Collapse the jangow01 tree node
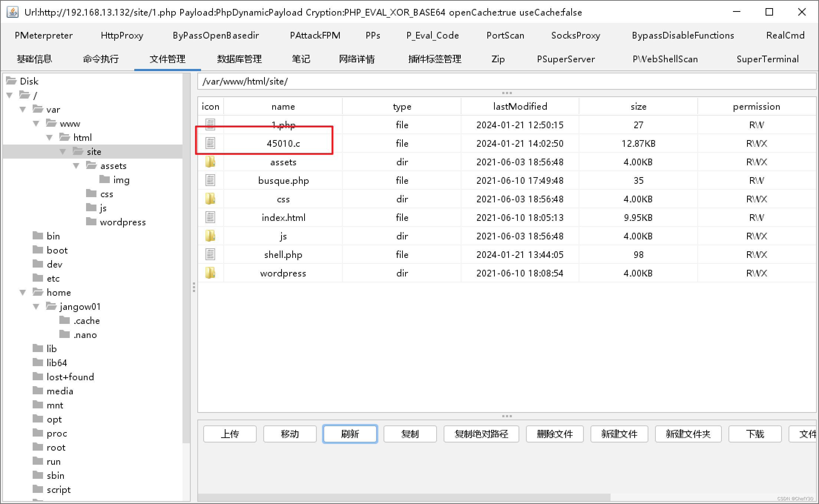Viewport: 819px width, 504px height. pos(36,306)
